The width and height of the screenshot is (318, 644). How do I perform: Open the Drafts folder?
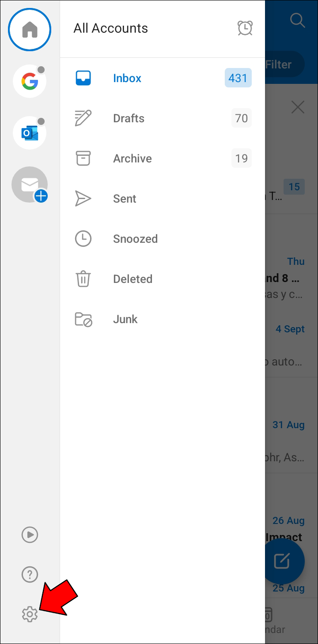pos(129,118)
